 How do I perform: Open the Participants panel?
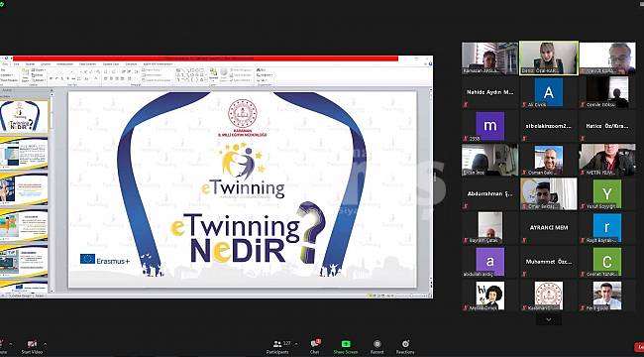tap(277, 347)
